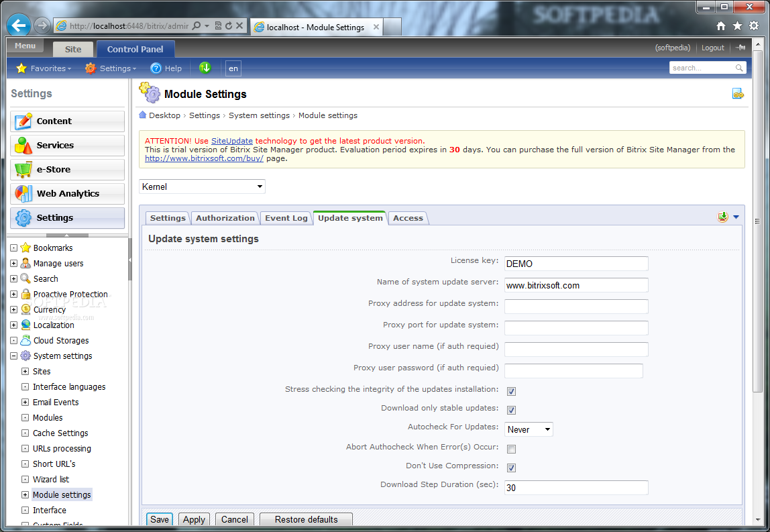Click the green download icon in tab bar
The image size is (770, 532).
(x=722, y=217)
